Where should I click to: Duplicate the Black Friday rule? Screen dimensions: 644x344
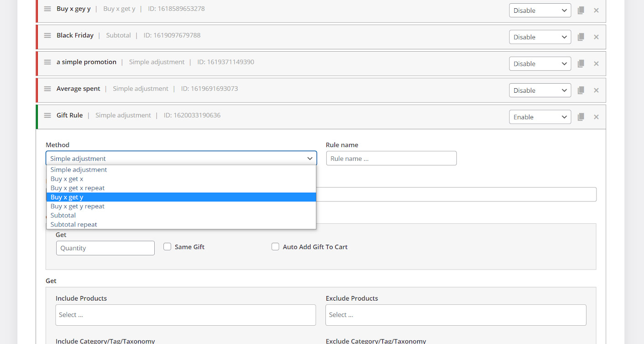pos(581,37)
